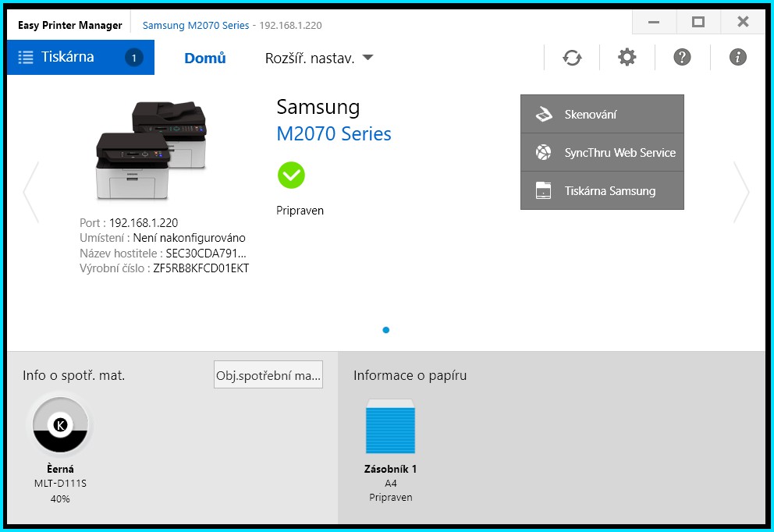Go to previous printer with left arrow

(x=30, y=192)
